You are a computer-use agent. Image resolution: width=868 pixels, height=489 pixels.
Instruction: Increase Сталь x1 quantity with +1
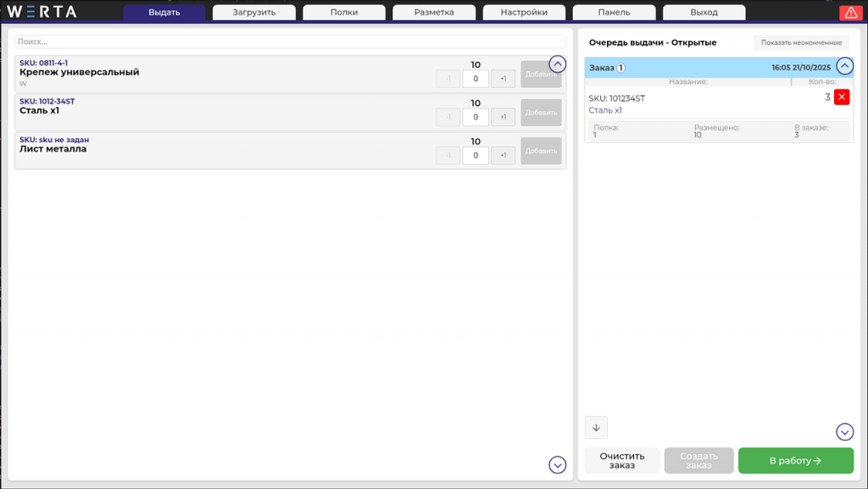503,117
